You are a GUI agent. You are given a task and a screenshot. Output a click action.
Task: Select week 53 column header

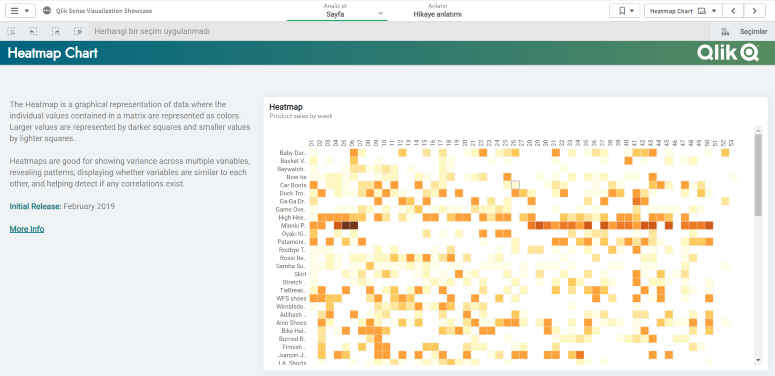pyautogui.click(x=732, y=143)
